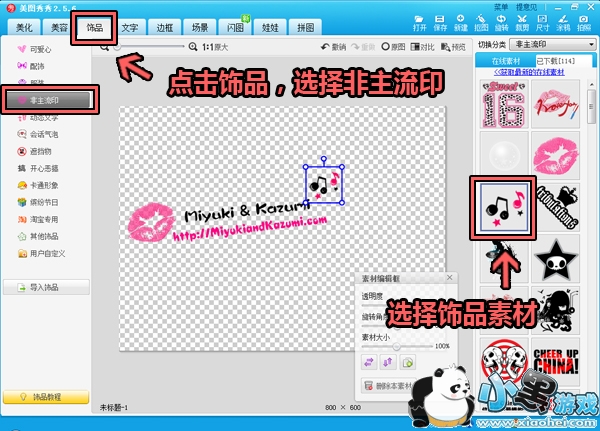Click the 对比 (Compare) button
Image resolution: width=600 pixels, height=431 pixels.
[423, 47]
